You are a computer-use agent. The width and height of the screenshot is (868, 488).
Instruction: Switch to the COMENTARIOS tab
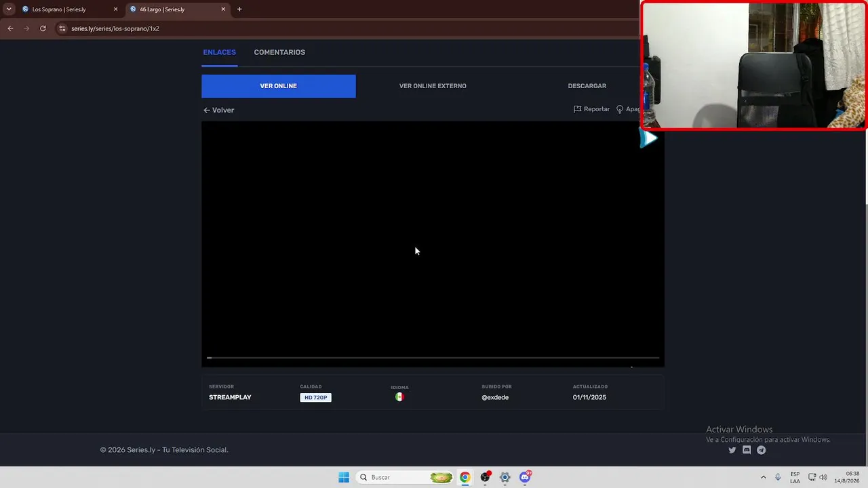[x=279, y=52]
